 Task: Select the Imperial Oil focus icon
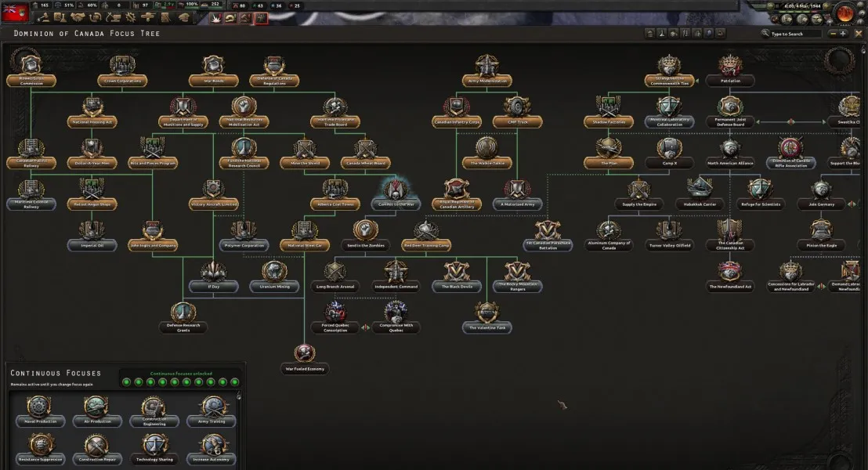point(92,230)
